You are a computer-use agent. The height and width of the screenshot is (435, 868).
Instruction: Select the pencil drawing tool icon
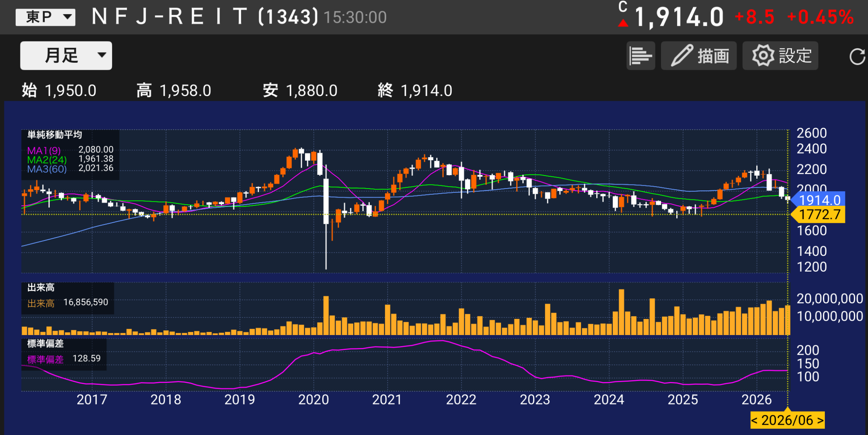coord(682,56)
